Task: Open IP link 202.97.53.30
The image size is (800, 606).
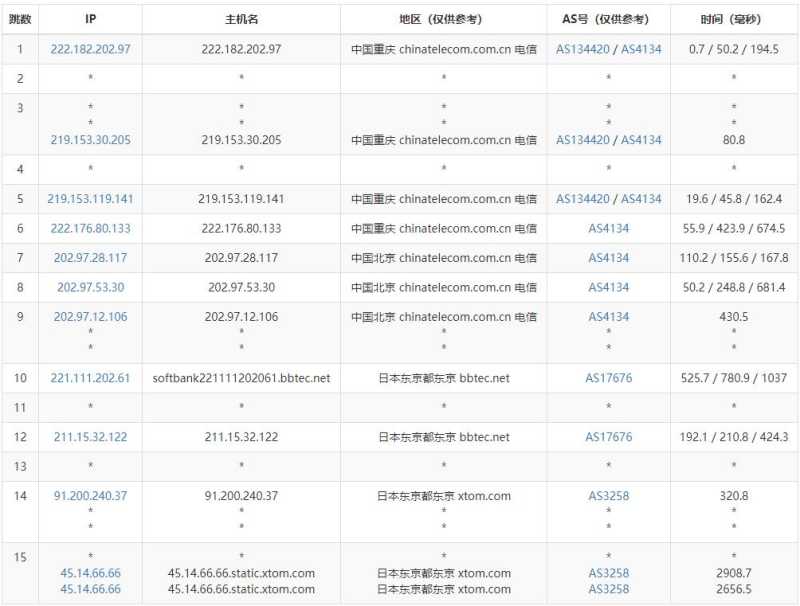Action: point(90,287)
